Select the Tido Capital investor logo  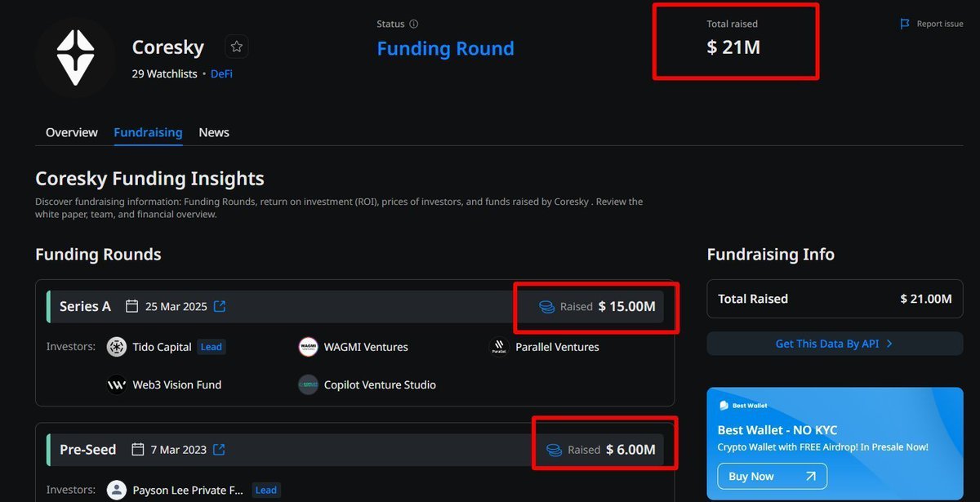116,346
